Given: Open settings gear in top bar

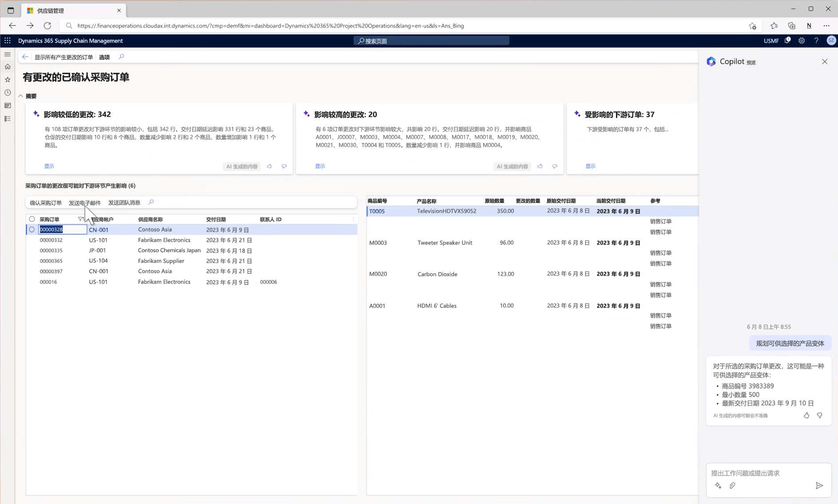Looking at the screenshot, I should [x=802, y=40].
